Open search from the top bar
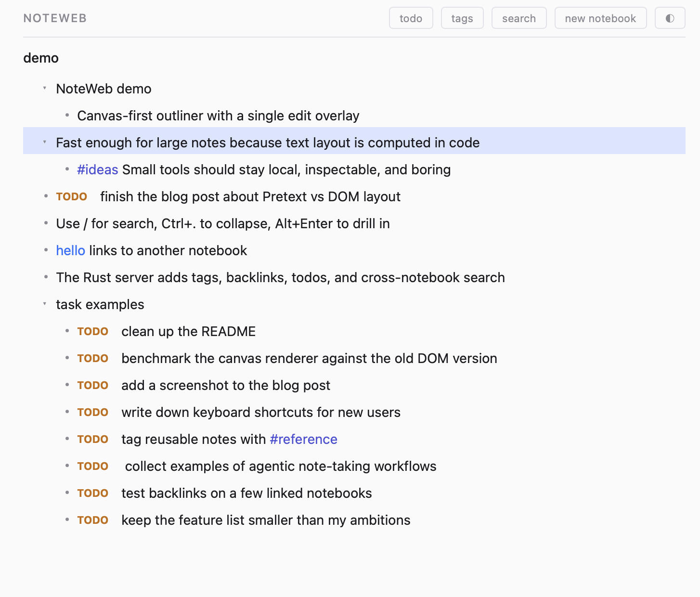The width and height of the screenshot is (700, 597). tap(519, 18)
